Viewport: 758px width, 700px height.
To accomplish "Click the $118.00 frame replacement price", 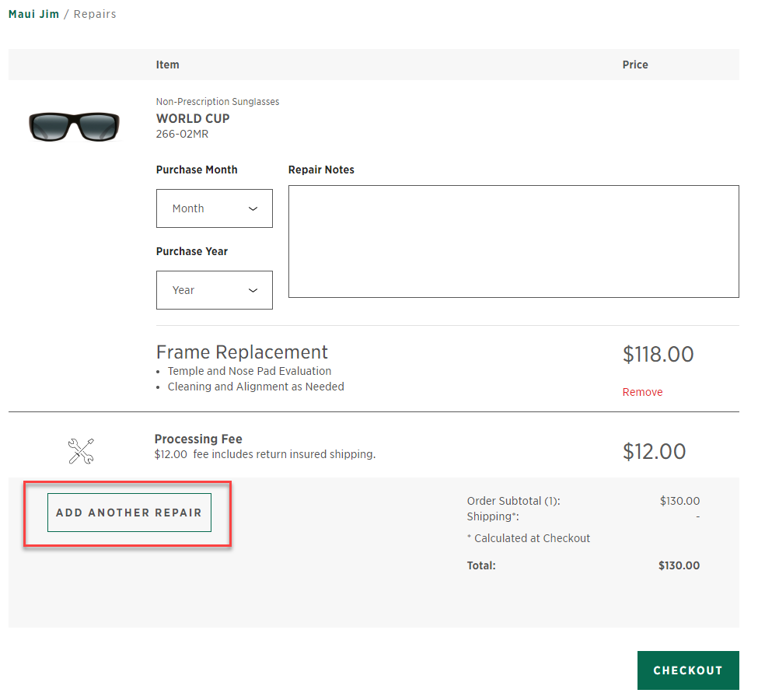I will pos(658,354).
